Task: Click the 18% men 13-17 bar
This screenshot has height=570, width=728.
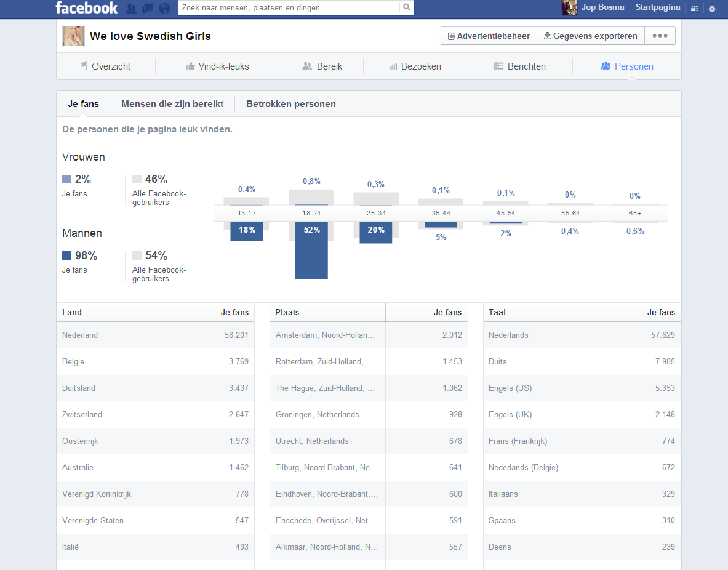Action: coord(247,231)
